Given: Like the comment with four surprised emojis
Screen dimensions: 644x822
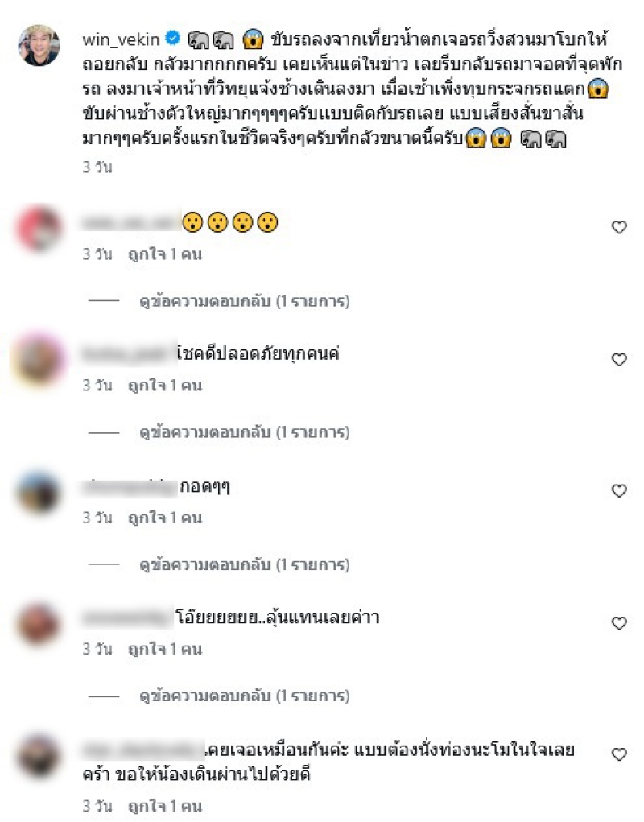Looking at the screenshot, I should pos(619,227).
